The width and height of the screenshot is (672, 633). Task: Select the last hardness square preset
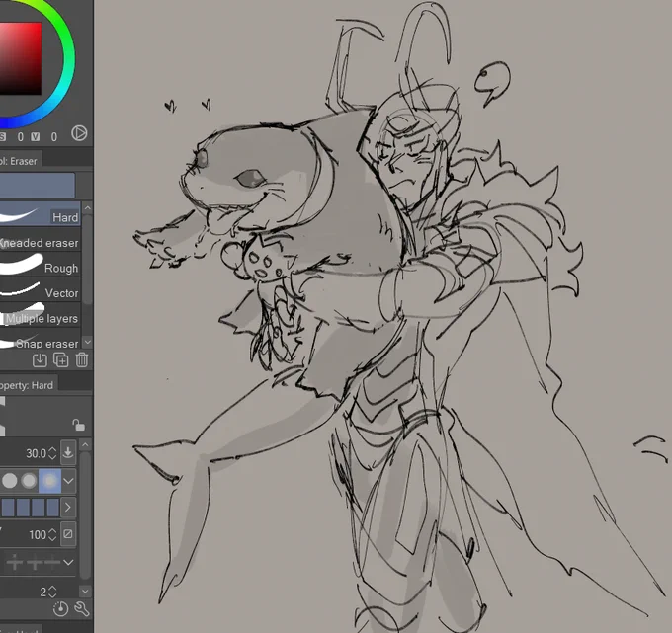coord(53,508)
